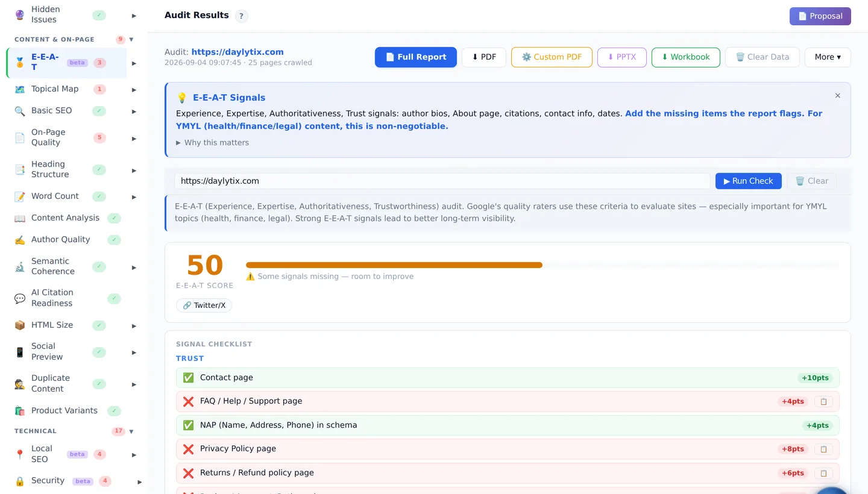
Task: Expand the Word Count submenu arrow
Action: (134, 197)
